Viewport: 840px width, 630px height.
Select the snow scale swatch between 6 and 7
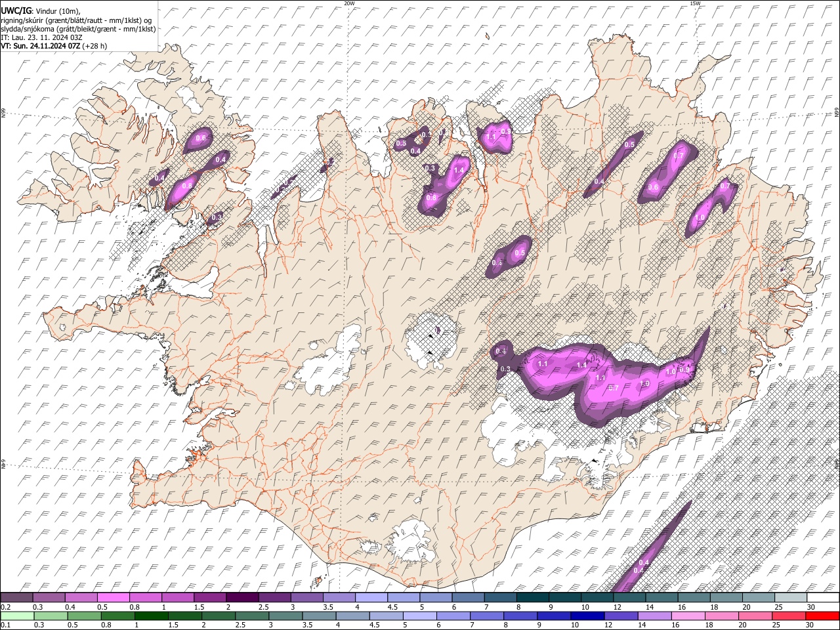[x=468, y=597]
